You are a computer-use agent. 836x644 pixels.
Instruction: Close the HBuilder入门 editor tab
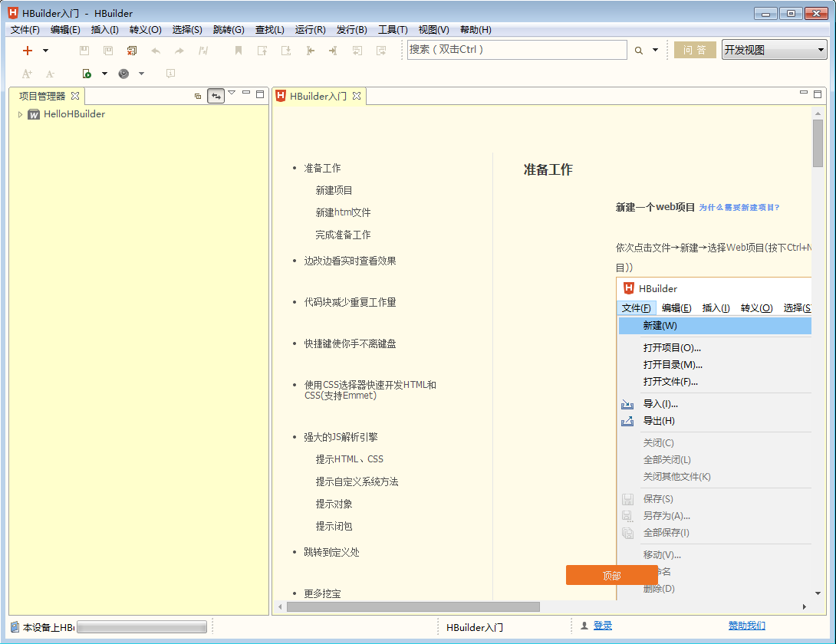pyautogui.click(x=357, y=96)
